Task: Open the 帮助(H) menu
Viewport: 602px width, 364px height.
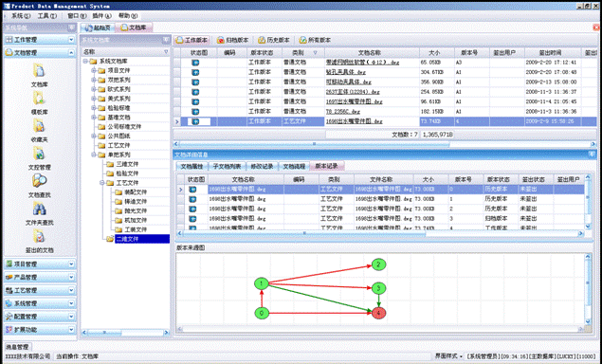Action: [128, 16]
